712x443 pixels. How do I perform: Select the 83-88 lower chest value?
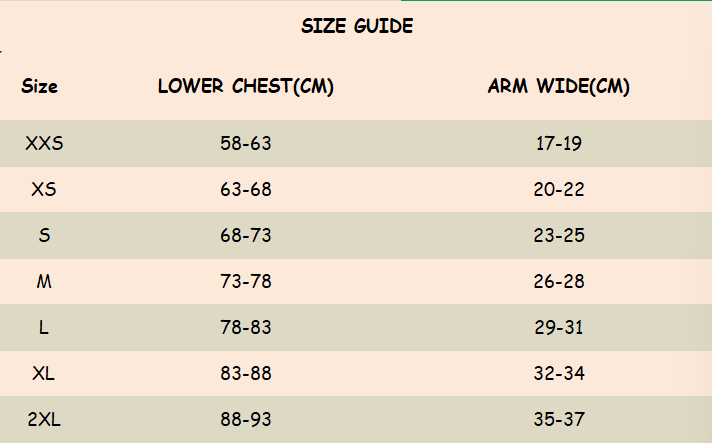pyautogui.click(x=246, y=373)
